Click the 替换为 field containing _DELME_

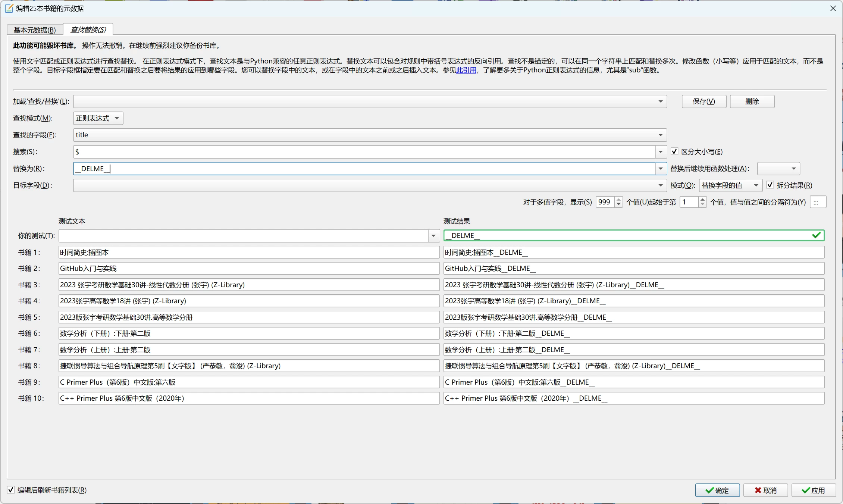coord(364,169)
